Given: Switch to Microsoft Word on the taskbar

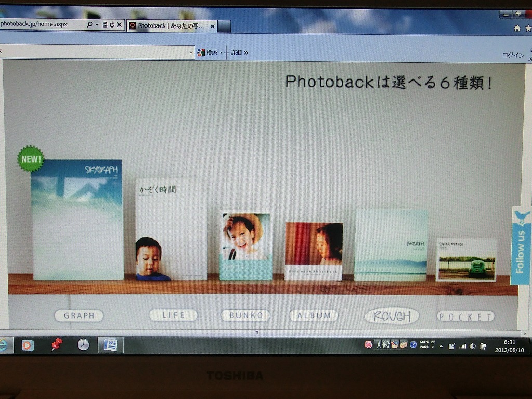Looking at the screenshot, I should pyautogui.click(x=110, y=345).
